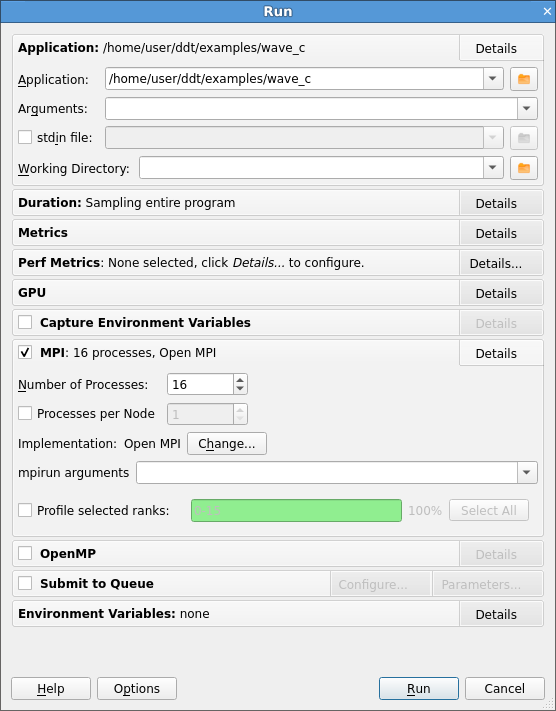Enable Processes per Node checkbox
This screenshot has height=711, width=556.
(25, 414)
